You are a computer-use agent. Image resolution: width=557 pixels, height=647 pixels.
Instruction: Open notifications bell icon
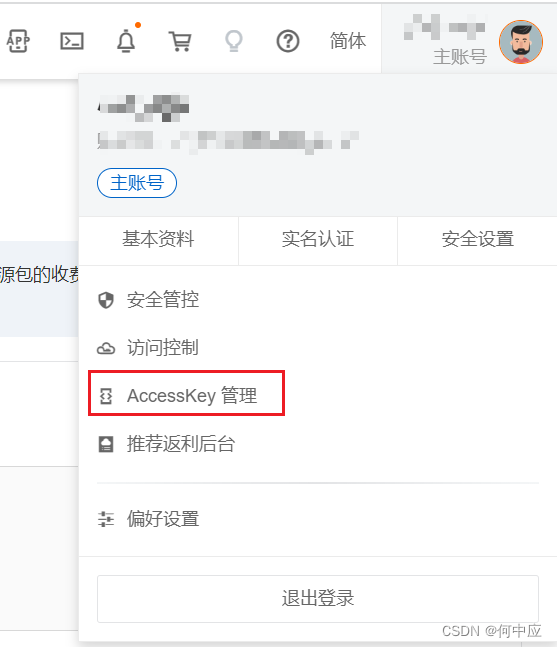point(126,41)
